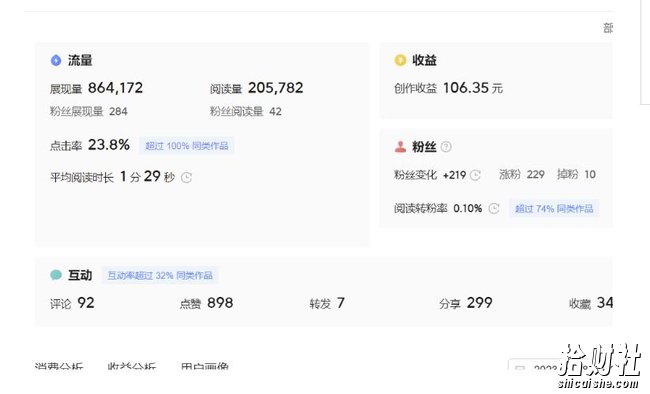Click the 1 分 29 秒 reading time
The width and height of the screenshot is (650, 394).
tap(147, 177)
